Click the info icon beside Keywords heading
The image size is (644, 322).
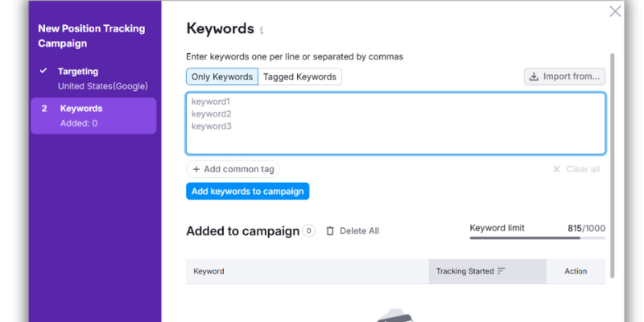(262, 31)
